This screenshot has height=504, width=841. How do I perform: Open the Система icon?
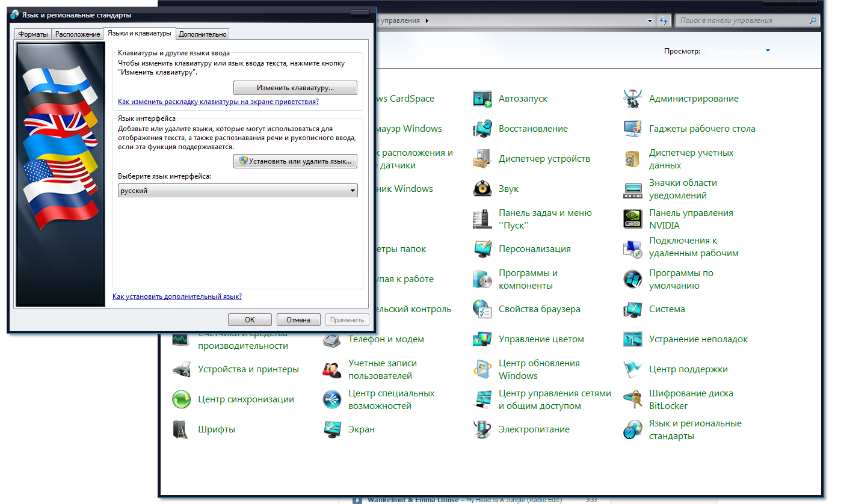[x=633, y=309]
